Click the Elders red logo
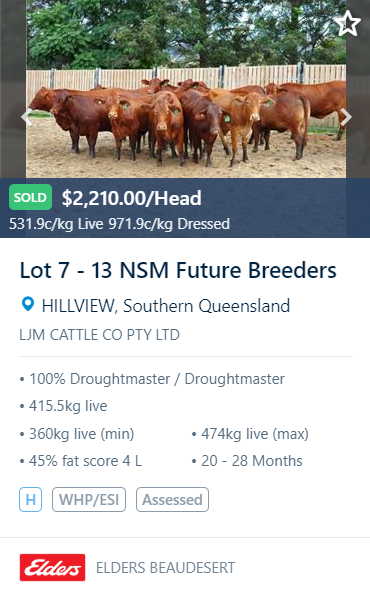The image size is (370, 597). (53, 567)
